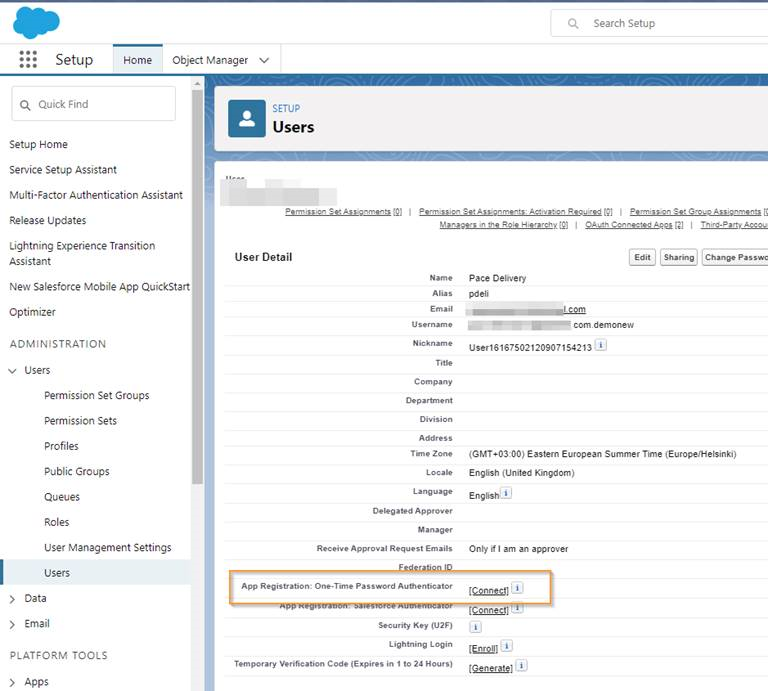
Task: Focus the Quick Find input
Action: (94, 104)
